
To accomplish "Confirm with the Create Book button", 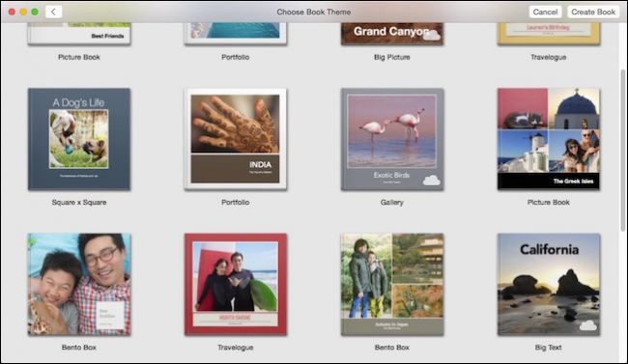I will [593, 12].
